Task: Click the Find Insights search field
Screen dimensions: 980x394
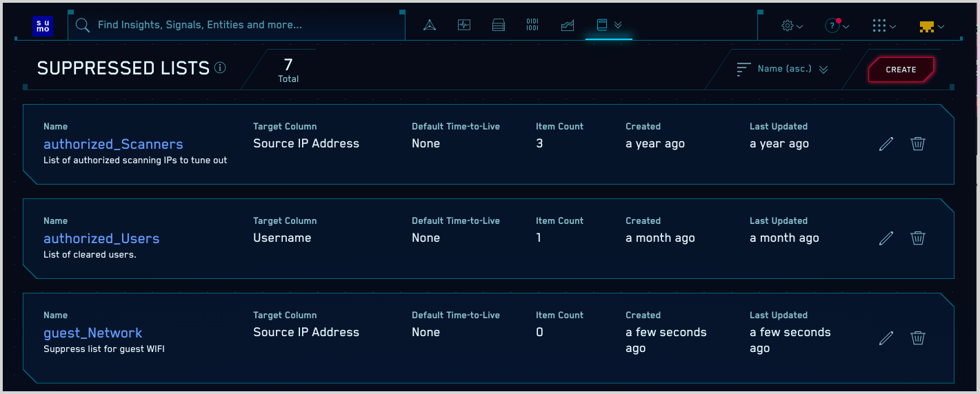Action: (241, 25)
